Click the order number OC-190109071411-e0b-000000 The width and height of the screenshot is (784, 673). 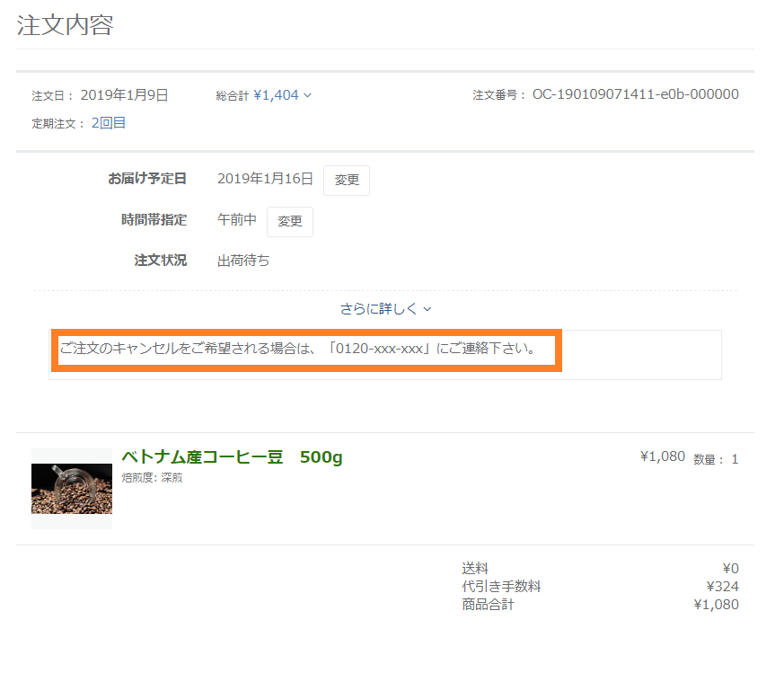(635, 94)
